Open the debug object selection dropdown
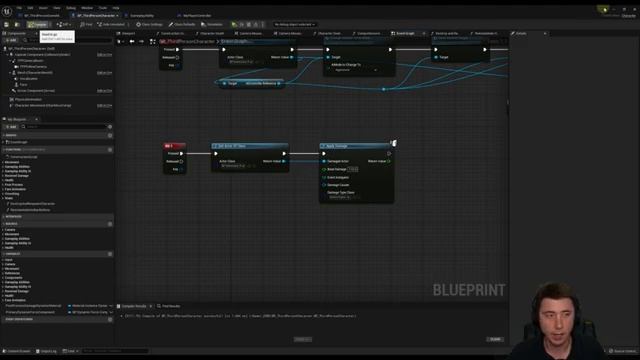 tap(294, 24)
